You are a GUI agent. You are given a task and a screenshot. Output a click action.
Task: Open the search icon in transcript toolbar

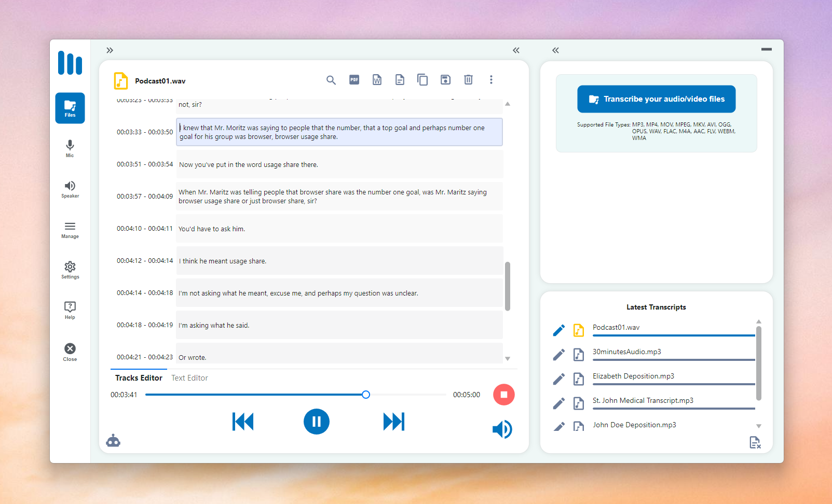331,80
